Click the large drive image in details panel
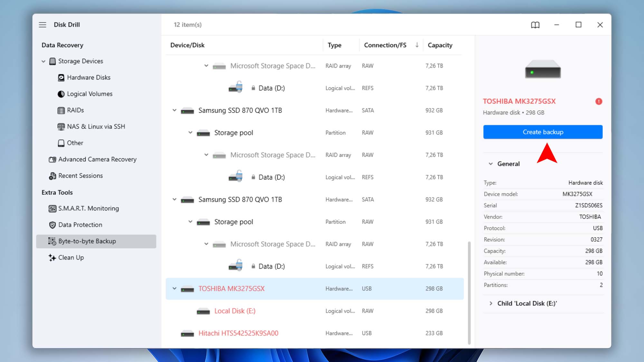 (x=543, y=69)
